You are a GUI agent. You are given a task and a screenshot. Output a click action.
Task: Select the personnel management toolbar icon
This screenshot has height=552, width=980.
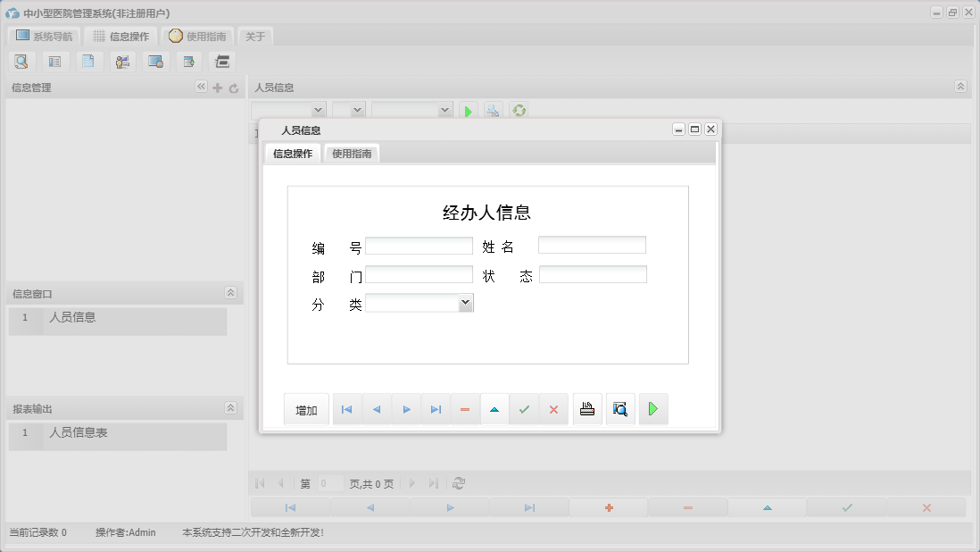pos(122,61)
